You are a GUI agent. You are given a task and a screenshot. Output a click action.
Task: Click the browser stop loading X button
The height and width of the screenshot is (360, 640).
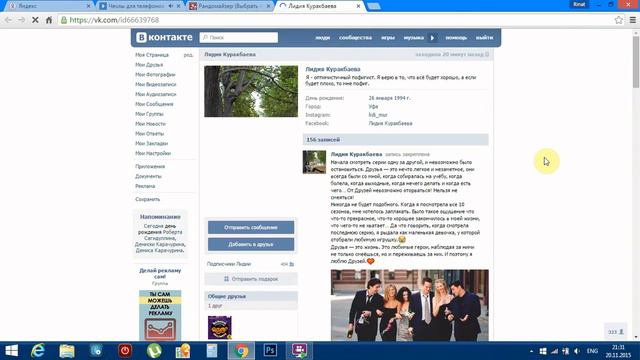35,20
